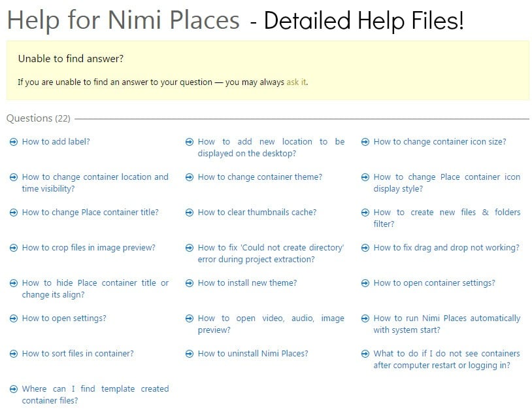Click arrow icon beside 'How to add label?'
Image resolution: width=532 pixels, height=410 pixels.
(x=14, y=142)
